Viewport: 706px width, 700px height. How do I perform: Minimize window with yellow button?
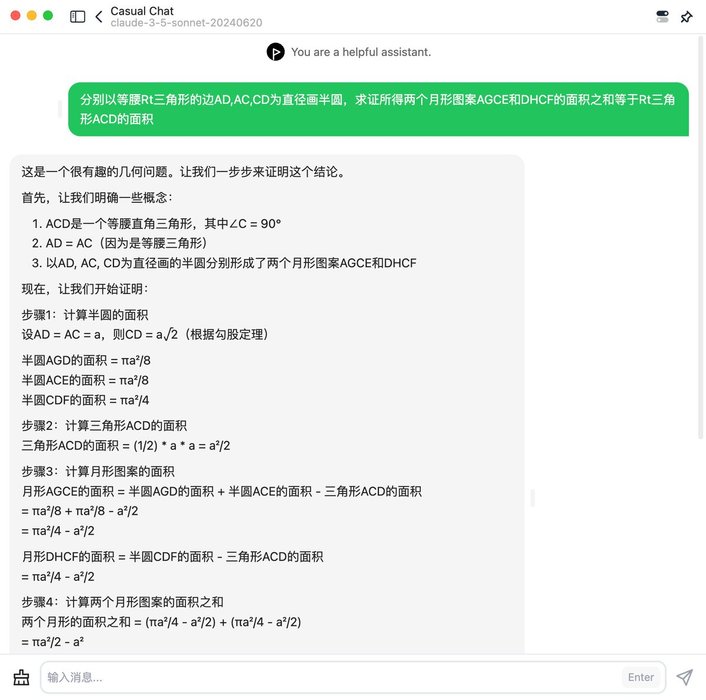(32, 16)
